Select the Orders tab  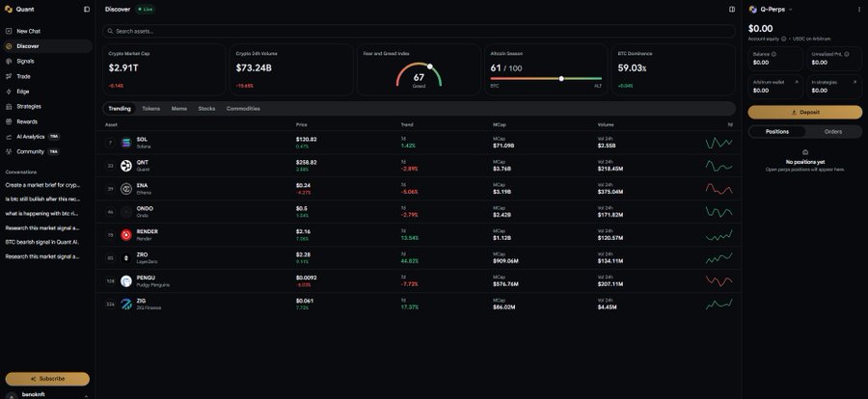(833, 132)
